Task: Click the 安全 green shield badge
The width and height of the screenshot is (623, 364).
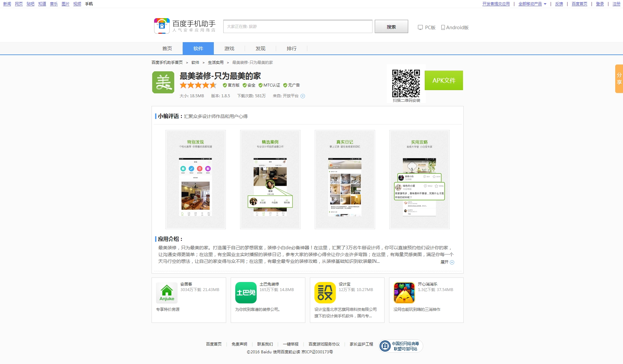Action: click(x=249, y=85)
